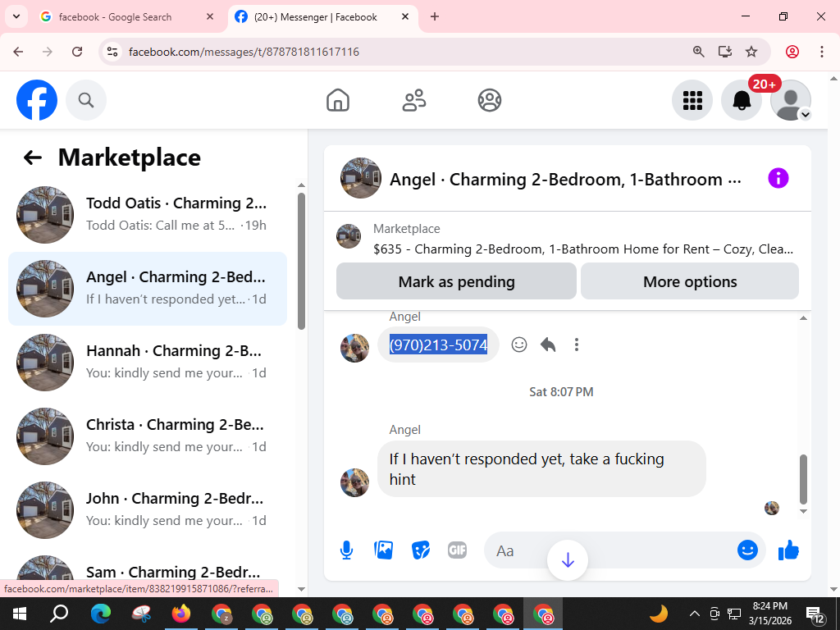Open the zoom magnifier icon in address bar
This screenshot has width=840, height=630.
tap(698, 52)
